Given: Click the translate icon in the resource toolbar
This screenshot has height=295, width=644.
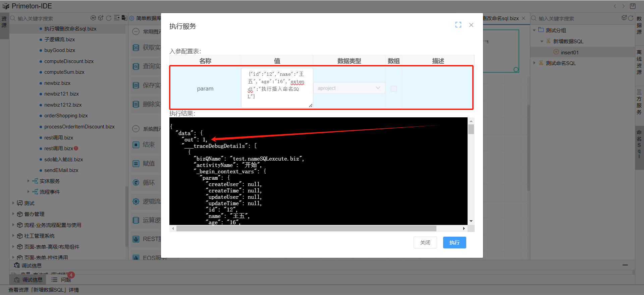Looking at the screenshot, I should pos(124,18).
